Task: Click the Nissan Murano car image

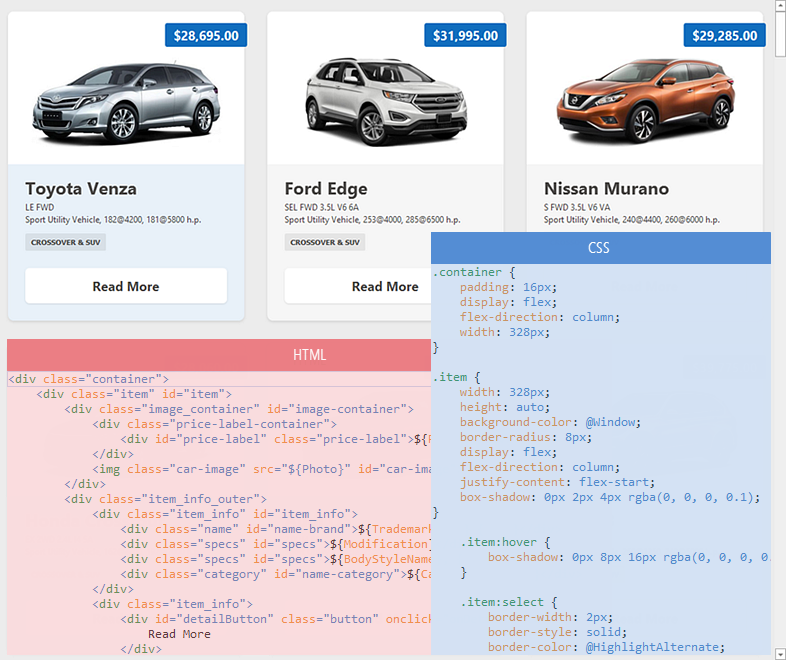Action: [x=645, y=100]
